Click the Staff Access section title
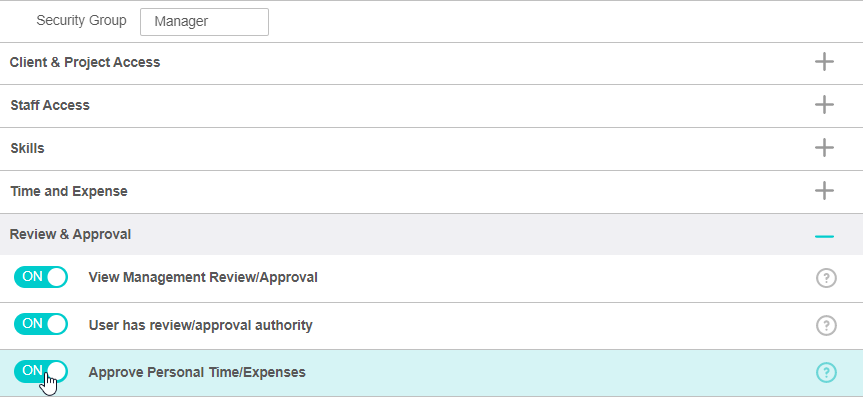Image resolution: width=863 pixels, height=397 pixels. click(x=50, y=105)
